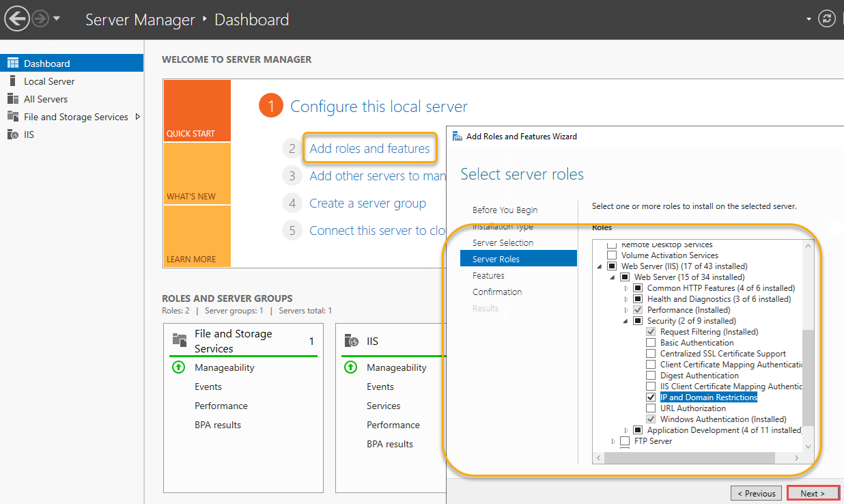Viewport: 844px width, 504px height.
Task: Check the URL Authorization checkbox
Action: pos(651,408)
